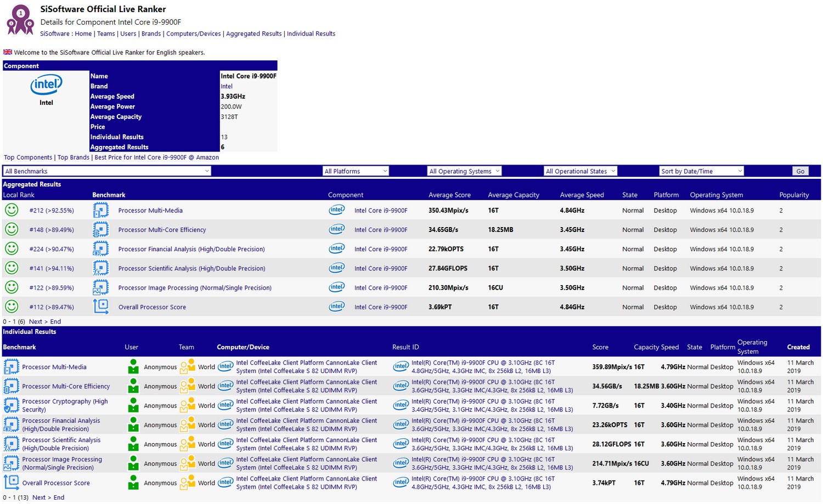The height and width of the screenshot is (504, 823).
Task: Click World team icon in Image Processing row
Action: point(188,463)
